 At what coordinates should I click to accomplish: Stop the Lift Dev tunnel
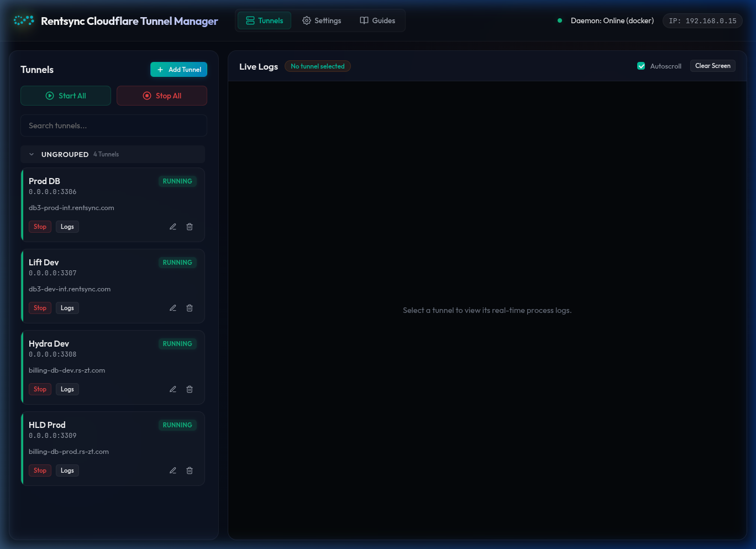tap(40, 308)
